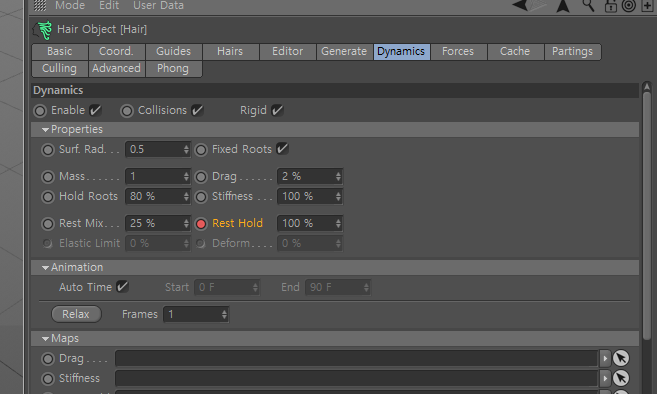Viewport: 657px width, 394px height.
Task: Open the Mode menu
Action: tap(70, 5)
